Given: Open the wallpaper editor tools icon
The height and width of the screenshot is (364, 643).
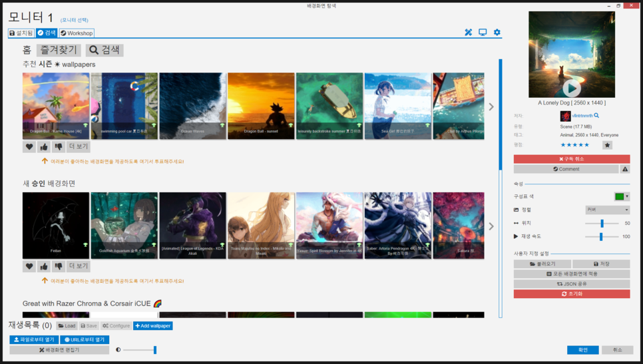Looking at the screenshot, I should click(469, 33).
